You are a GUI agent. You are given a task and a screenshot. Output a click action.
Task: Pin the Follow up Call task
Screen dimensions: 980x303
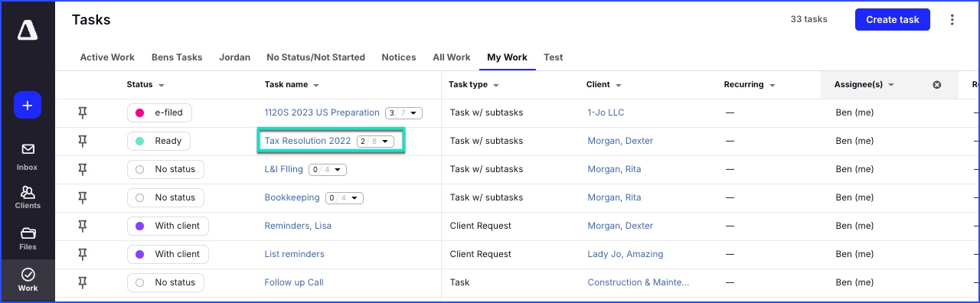(83, 282)
